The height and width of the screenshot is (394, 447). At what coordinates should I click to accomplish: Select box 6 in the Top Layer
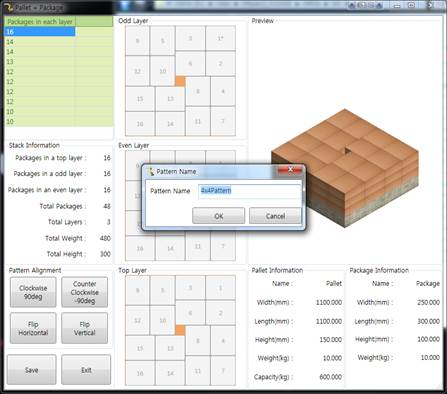[x=190, y=313]
